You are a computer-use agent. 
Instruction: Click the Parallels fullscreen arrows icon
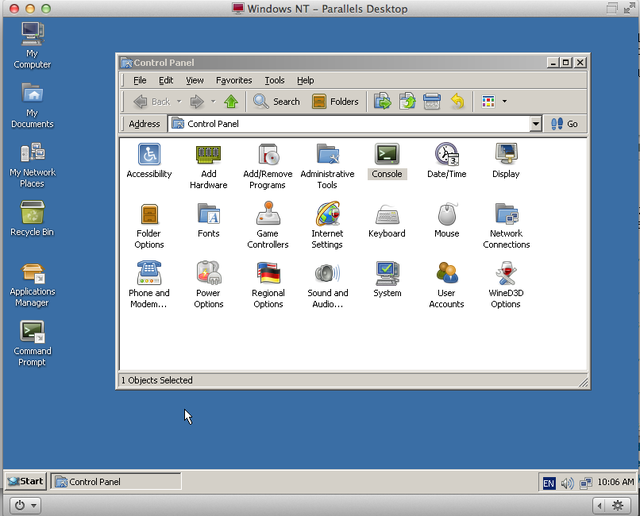tap(629, 8)
